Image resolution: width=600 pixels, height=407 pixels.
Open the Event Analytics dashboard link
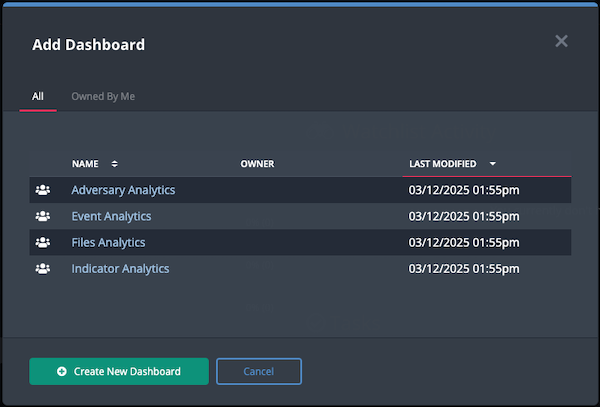point(111,217)
